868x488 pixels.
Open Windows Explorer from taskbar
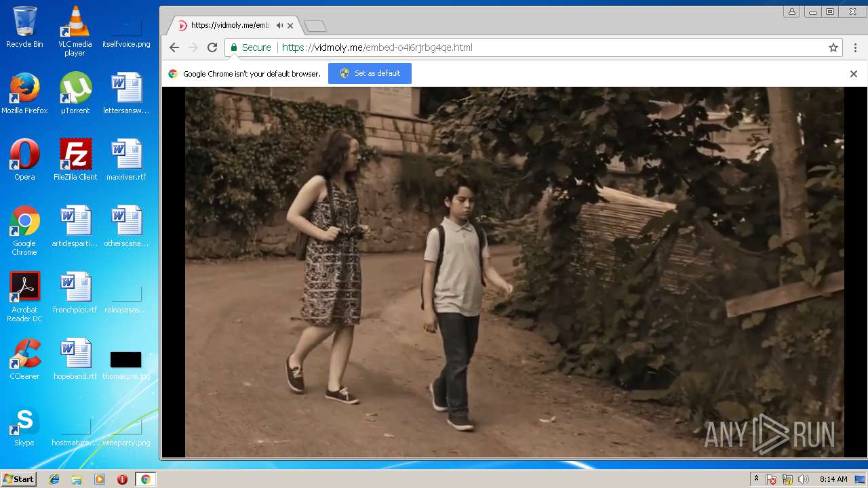(77, 479)
